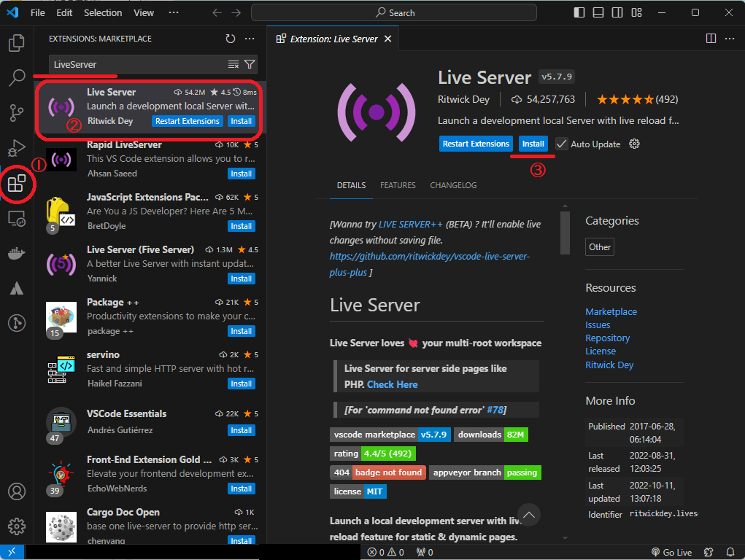Screen dimensions: 745x560
Task: Open the Edit menu
Action: point(64,13)
